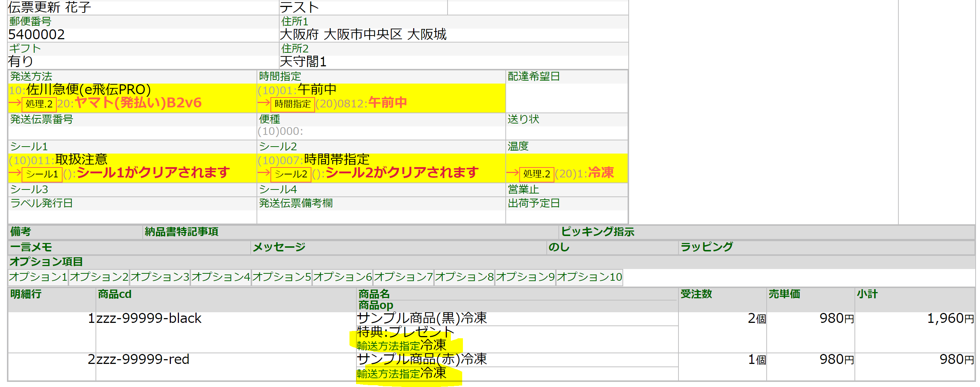This screenshot has width=980, height=387.
Task: Click the postal code value 5400002
Action: [37, 35]
